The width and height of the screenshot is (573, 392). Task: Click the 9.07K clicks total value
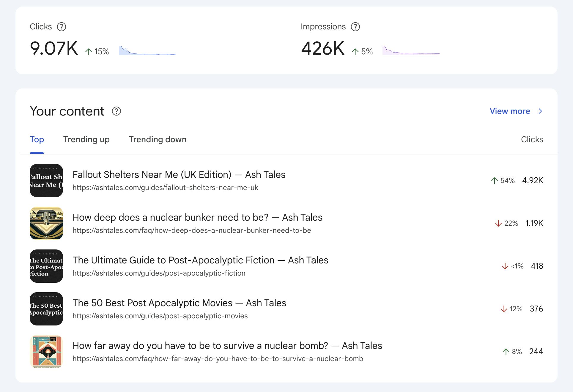(54, 48)
